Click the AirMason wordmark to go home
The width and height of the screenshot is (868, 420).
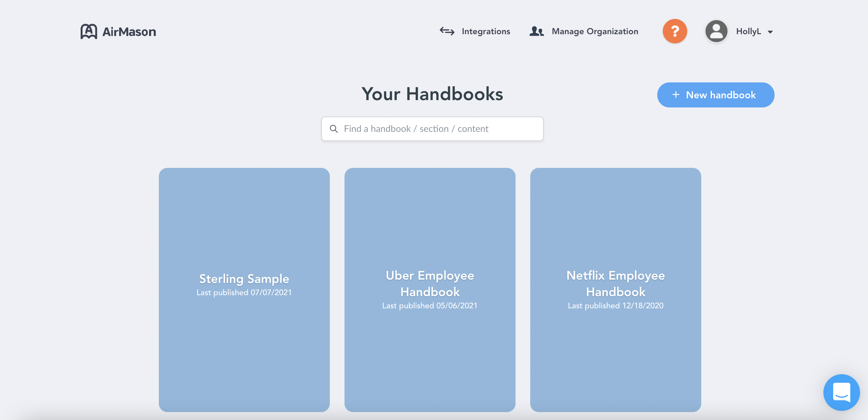[x=129, y=31]
